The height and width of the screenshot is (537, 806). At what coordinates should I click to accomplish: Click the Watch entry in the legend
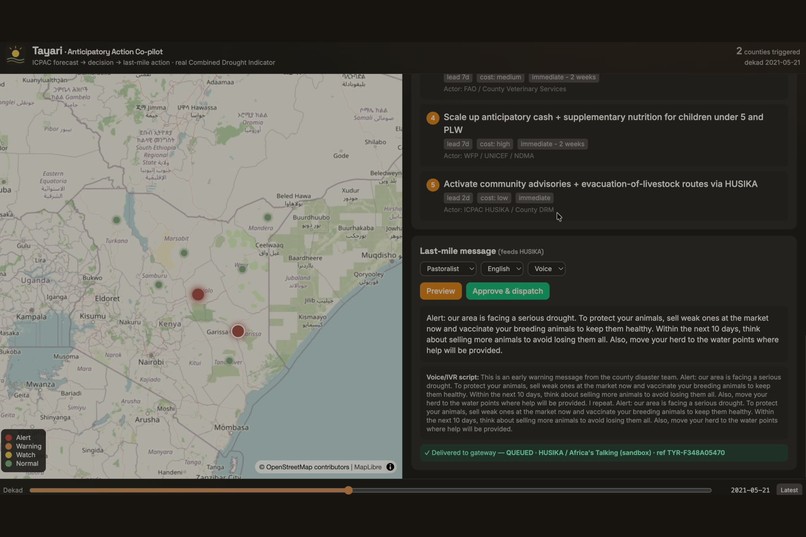pos(21,455)
